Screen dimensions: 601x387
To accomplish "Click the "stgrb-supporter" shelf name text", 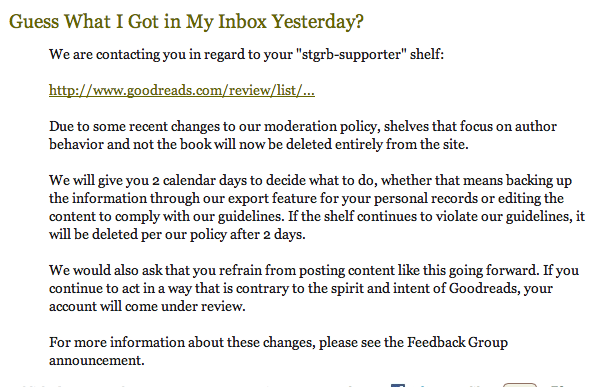I will [351, 54].
